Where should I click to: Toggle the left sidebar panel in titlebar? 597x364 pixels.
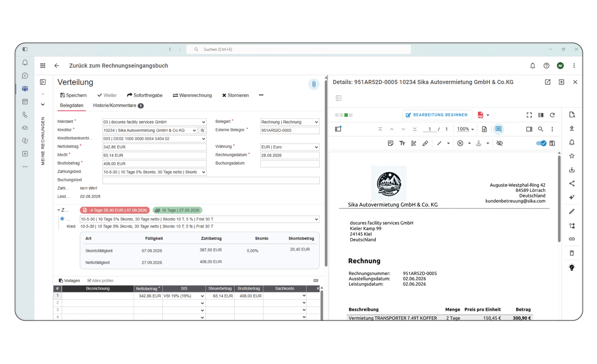click(25, 49)
